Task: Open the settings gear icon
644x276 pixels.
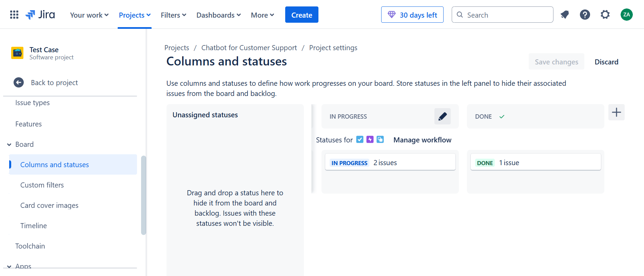Action: pos(605,15)
